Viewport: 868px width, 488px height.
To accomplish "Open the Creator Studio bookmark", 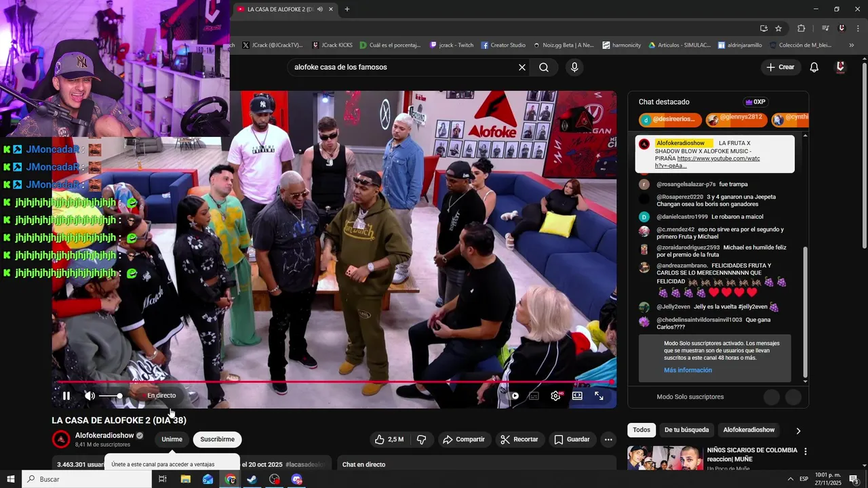I will pos(503,45).
